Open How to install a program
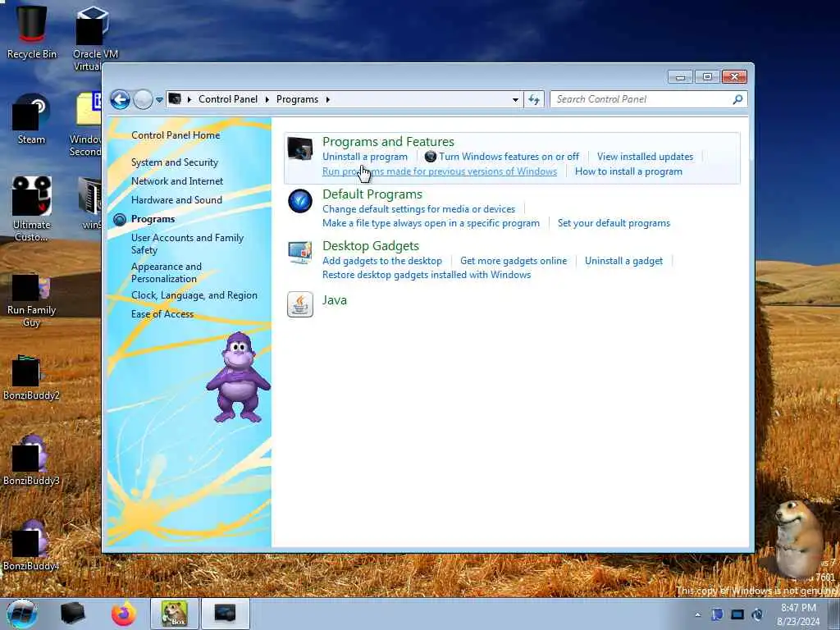Image resolution: width=840 pixels, height=630 pixels. click(x=628, y=171)
